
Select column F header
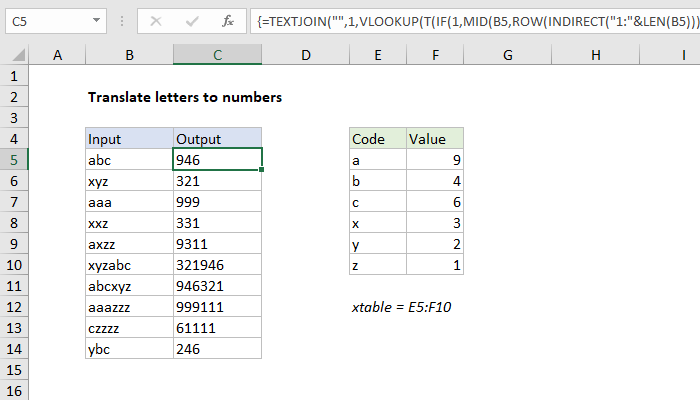(435, 57)
